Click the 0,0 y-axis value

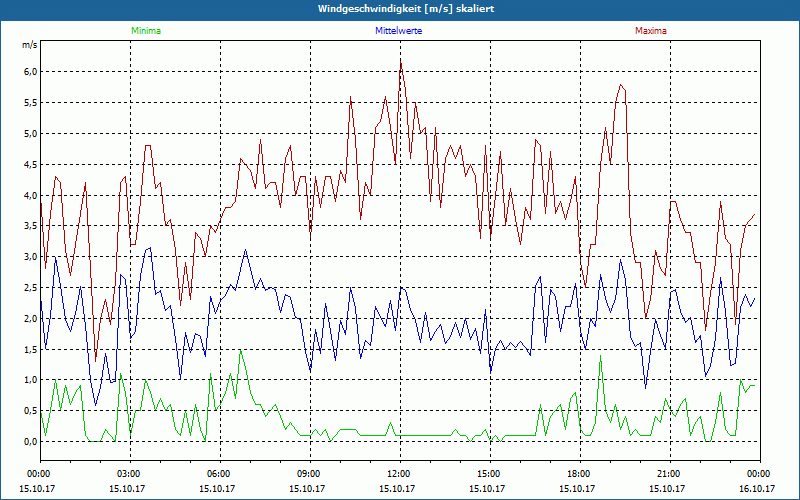tap(31, 442)
